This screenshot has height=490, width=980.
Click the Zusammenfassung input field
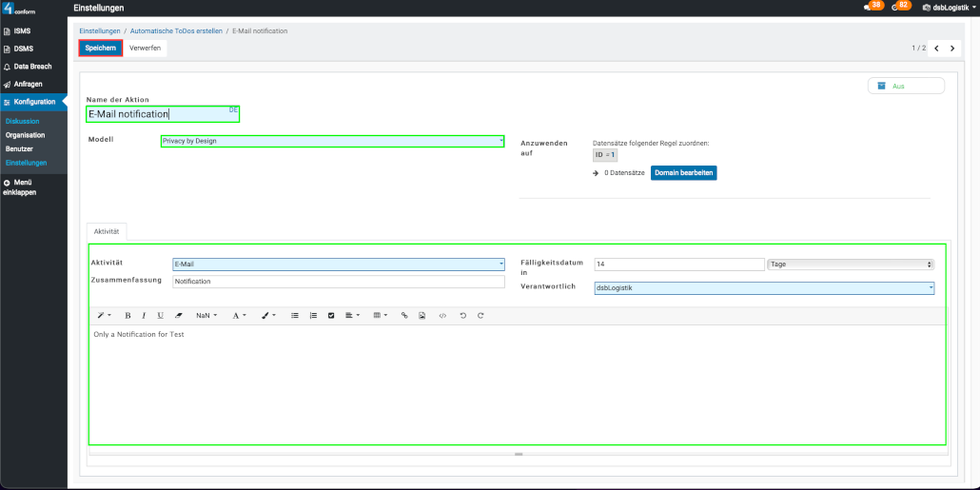(x=338, y=282)
